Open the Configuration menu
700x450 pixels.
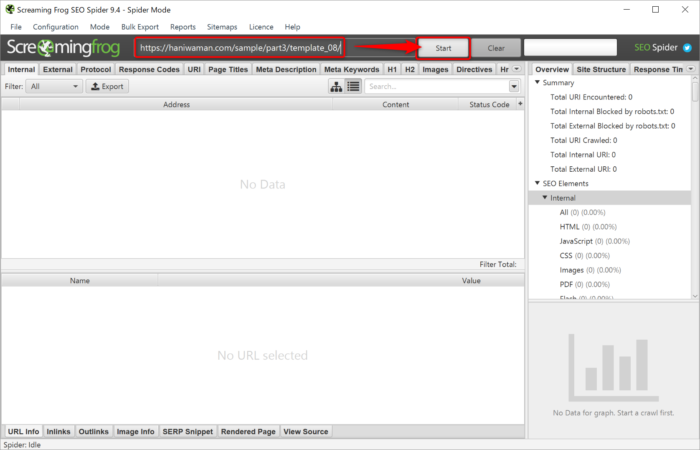click(55, 27)
